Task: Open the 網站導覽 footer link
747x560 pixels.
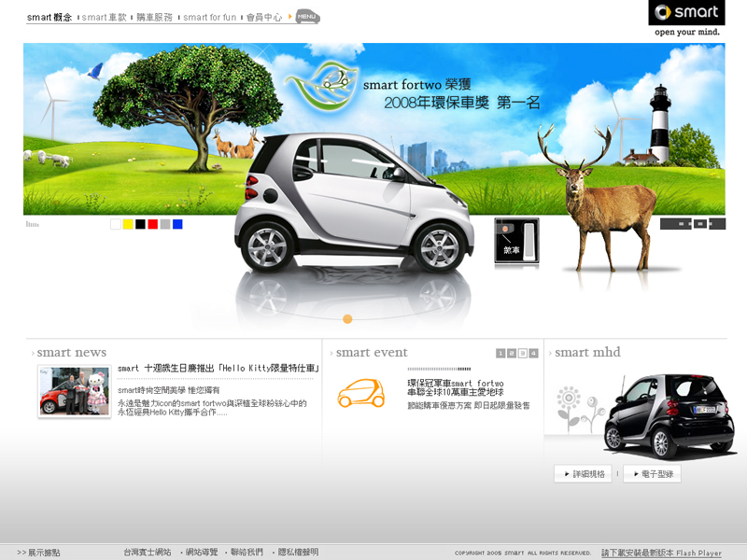Action: pos(202,553)
